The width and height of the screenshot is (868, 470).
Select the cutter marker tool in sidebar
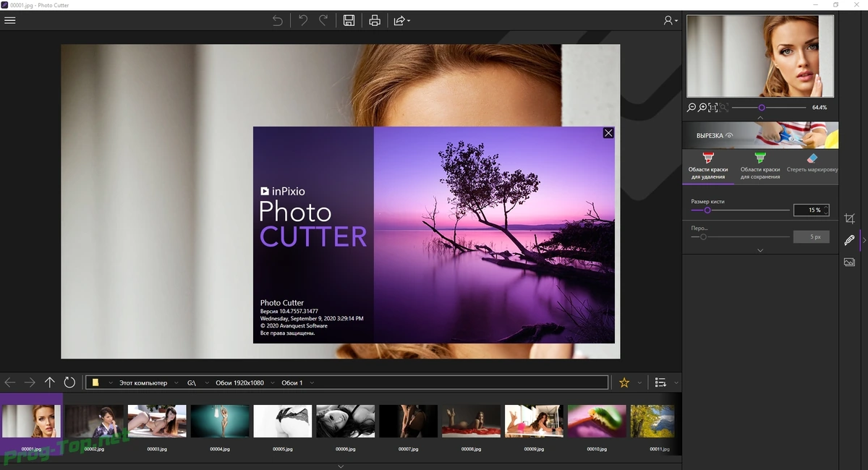click(x=849, y=240)
